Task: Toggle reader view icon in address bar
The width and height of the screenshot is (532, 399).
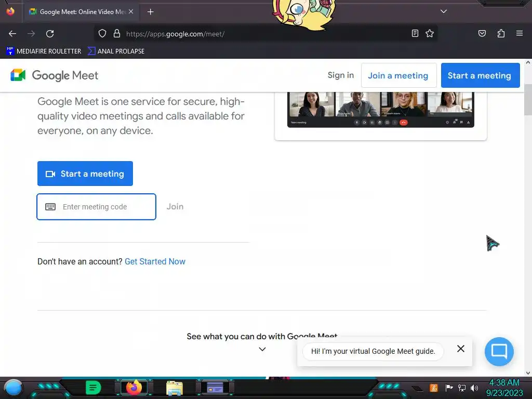Action: (x=415, y=33)
